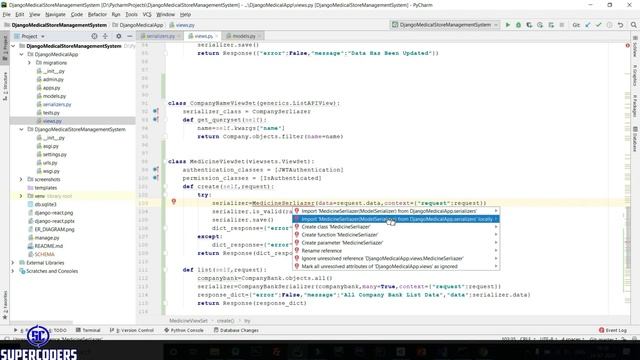640x360 pixels.
Task: Open Project panel gear settings
Action: point(118,36)
